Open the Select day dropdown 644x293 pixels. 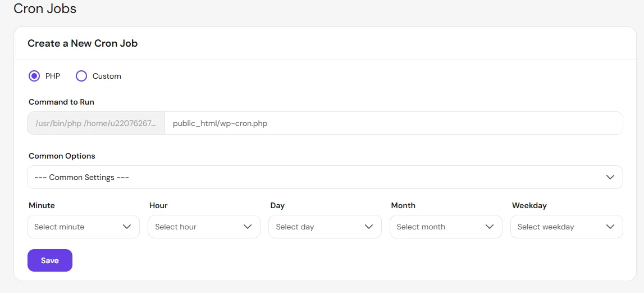[325, 227]
